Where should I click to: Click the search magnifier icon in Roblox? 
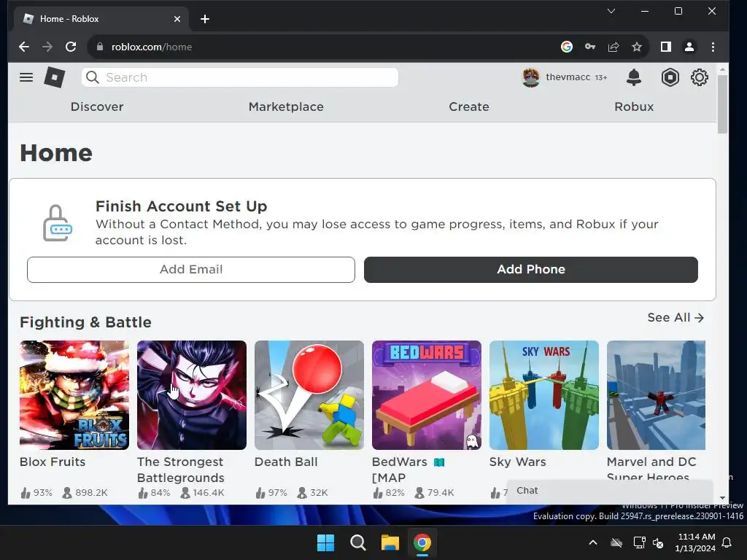93,77
